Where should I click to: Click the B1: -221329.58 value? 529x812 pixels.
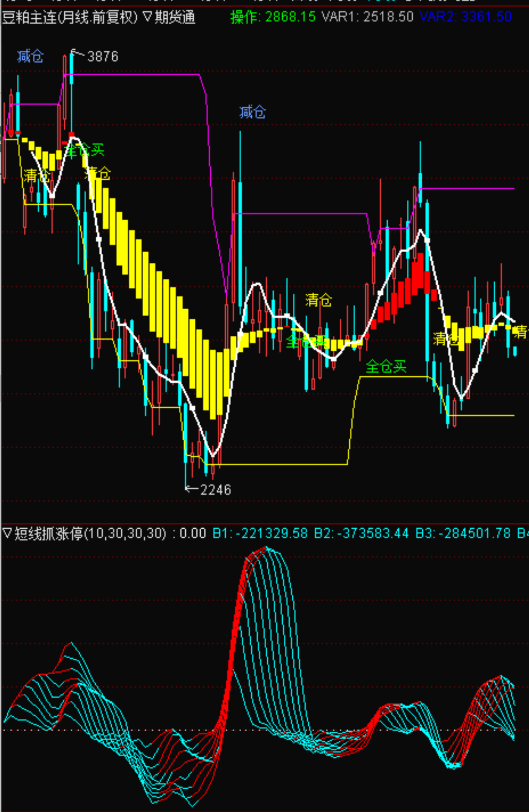click(260, 533)
